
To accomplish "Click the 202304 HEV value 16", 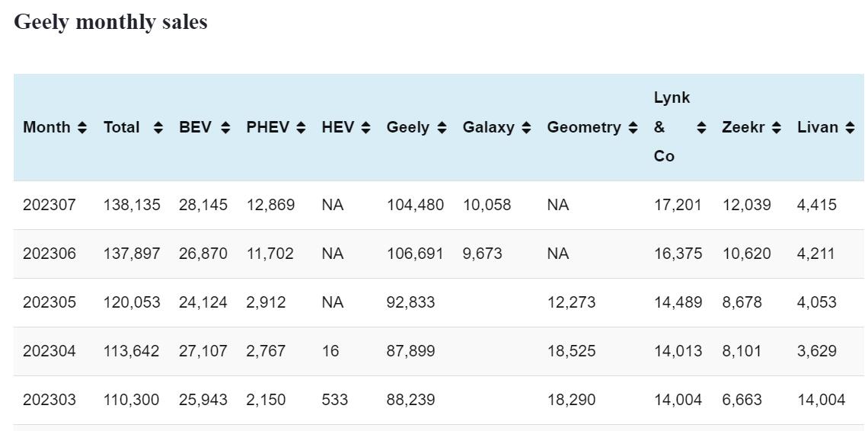I will pyautogui.click(x=330, y=351).
